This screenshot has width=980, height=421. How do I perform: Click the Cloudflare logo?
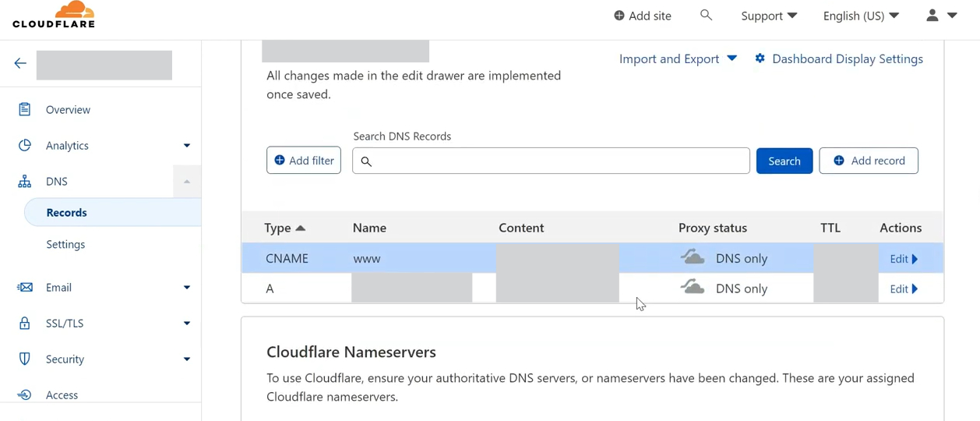point(54,15)
